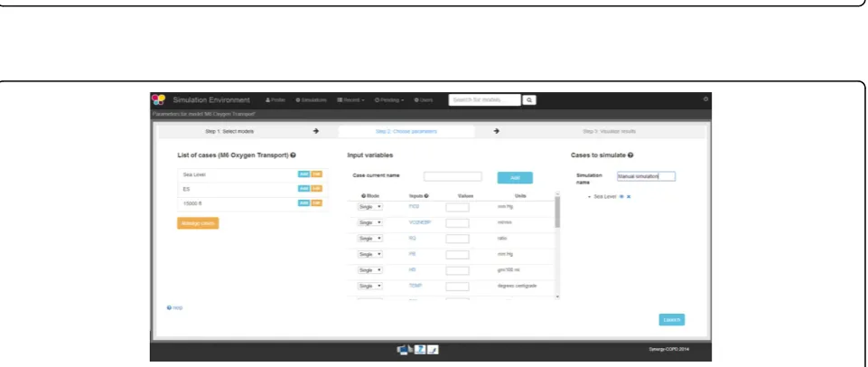Open Profile in the navbar

tap(275, 100)
